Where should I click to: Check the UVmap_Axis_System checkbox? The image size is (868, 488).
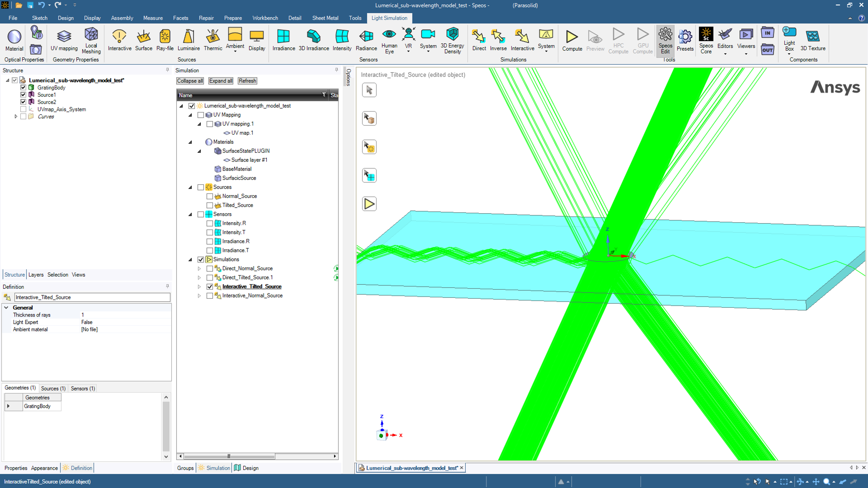pos(23,109)
